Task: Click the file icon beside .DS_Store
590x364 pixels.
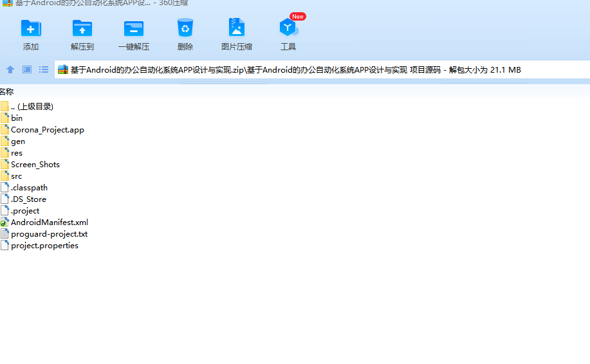Action: [x=5, y=199]
